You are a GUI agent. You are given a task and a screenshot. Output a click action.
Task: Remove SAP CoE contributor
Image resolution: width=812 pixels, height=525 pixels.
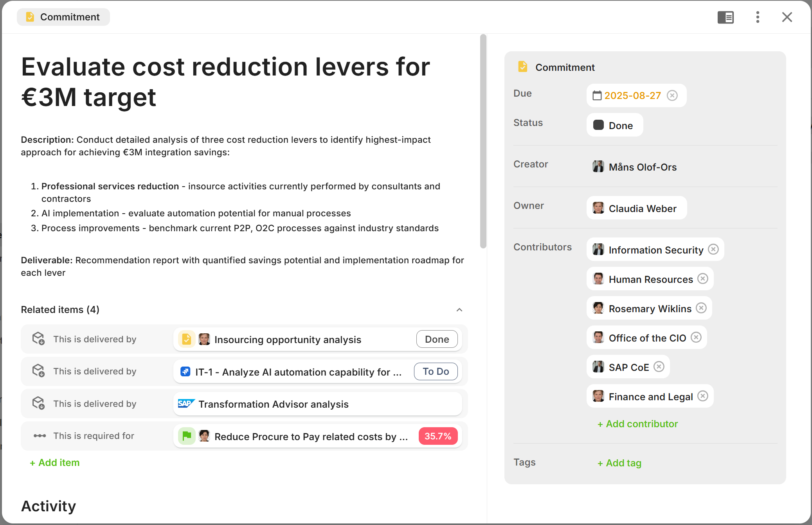659,367
